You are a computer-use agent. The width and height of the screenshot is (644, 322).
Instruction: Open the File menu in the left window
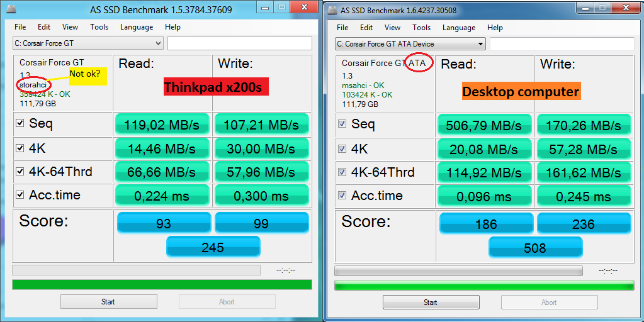click(x=20, y=27)
